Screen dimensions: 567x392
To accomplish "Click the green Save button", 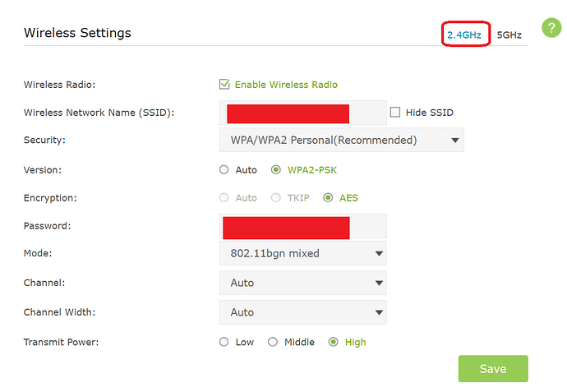I will 493,369.
